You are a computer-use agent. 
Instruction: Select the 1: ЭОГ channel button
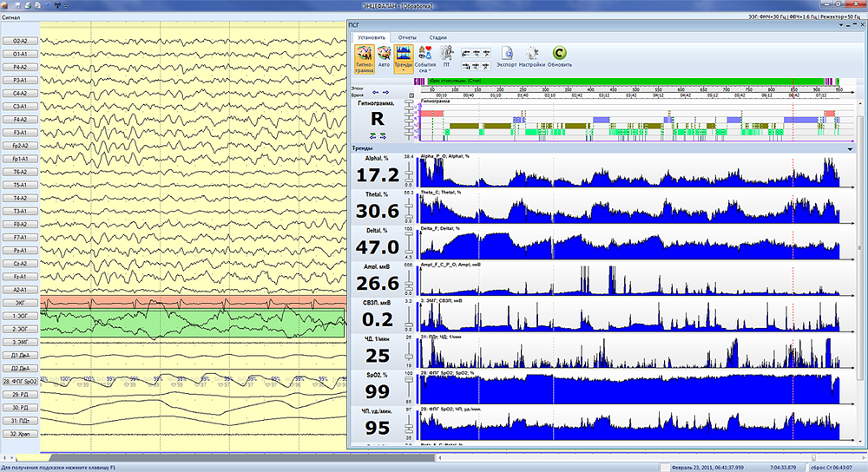pyautogui.click(x=20, y=316)
